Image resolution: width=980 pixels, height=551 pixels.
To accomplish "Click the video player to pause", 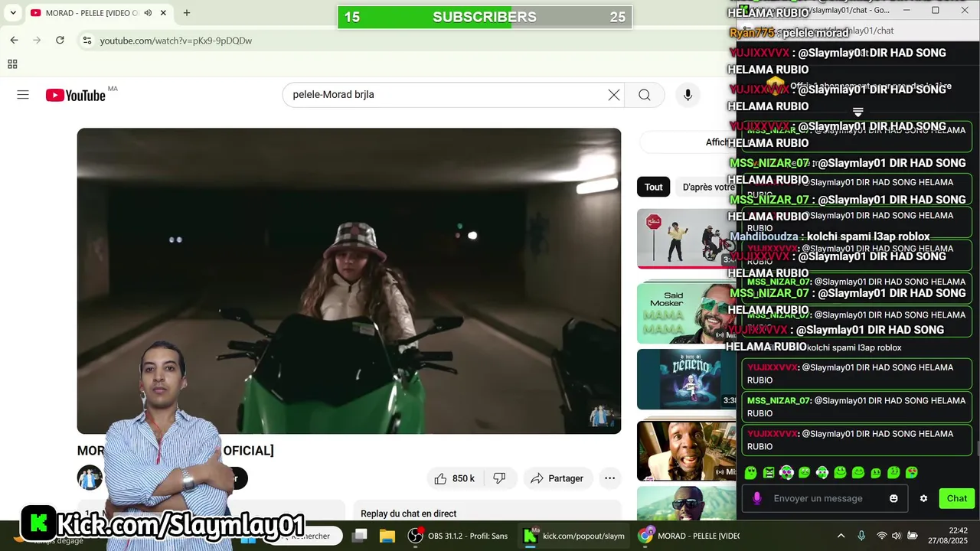I will click(349, 281).
